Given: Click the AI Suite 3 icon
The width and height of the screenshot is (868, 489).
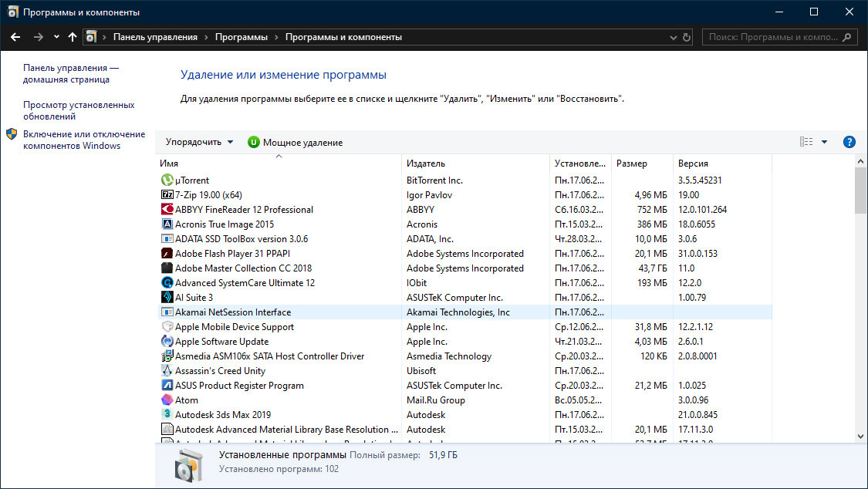Looking at the screenshot, I should click(x=167, y=298).
